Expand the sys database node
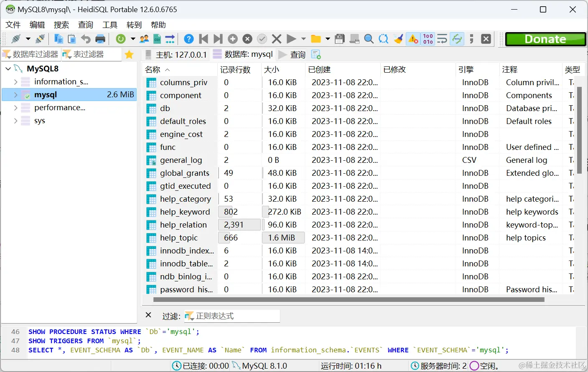This screenshot has height=372, width=588. coord(16,121)
